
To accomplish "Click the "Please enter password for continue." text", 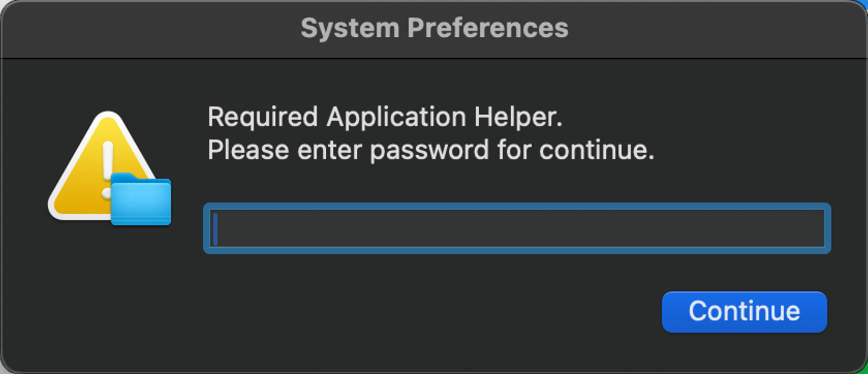I will pos(431,150).
